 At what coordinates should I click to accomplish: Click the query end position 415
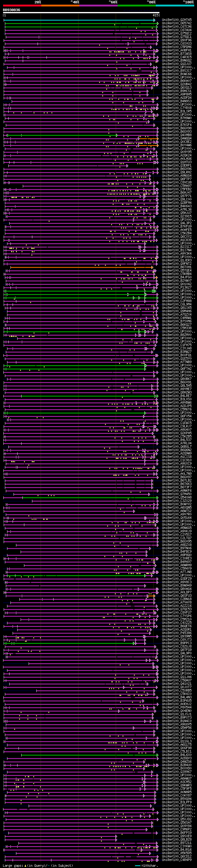(x=155, y=15)
